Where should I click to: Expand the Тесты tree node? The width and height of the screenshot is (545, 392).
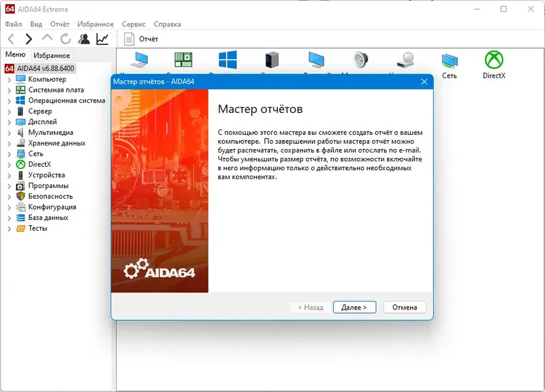(9, 229)
